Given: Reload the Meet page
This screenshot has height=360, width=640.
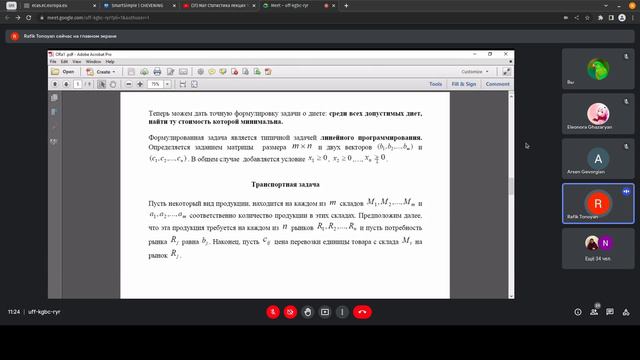Looking at the screenshot, I should [x=29, y=18].
